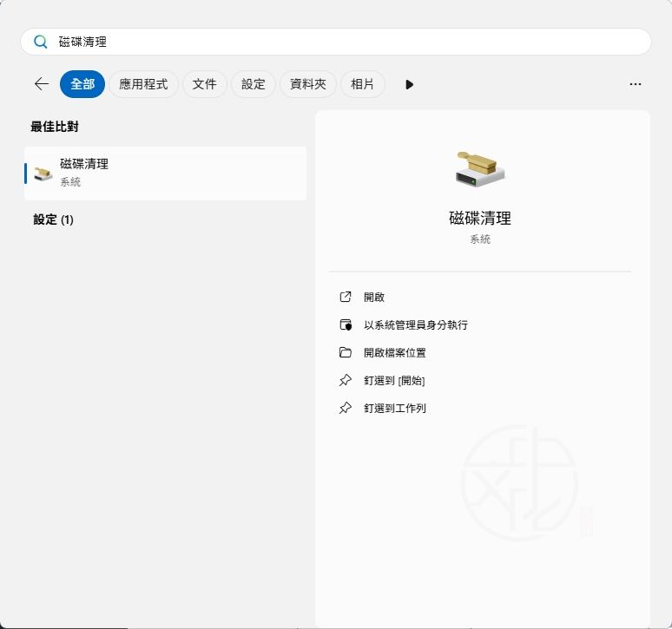This screenshot has width=672, height=629.
Task: Click the folder icon beside 開啟檔案位置
Action: [346, 352]
